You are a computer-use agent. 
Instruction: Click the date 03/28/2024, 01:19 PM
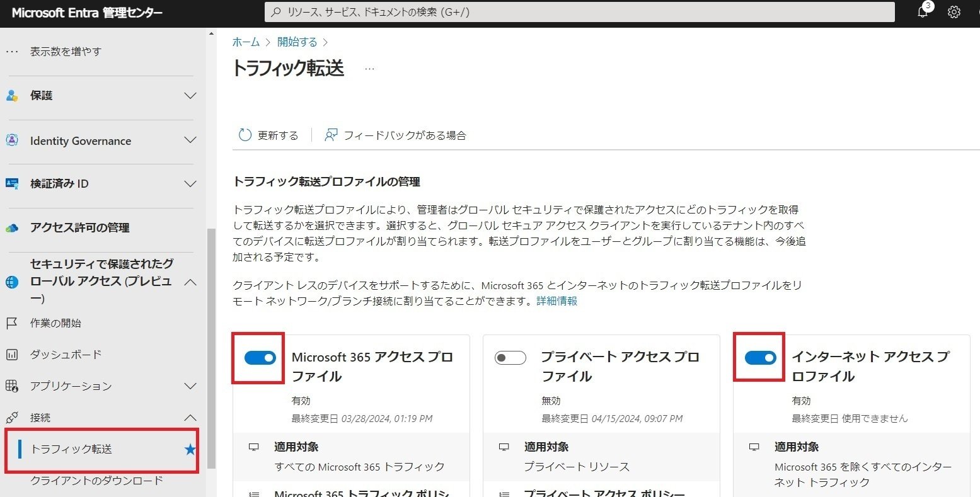pyautogui.click(x=387, y=419)
